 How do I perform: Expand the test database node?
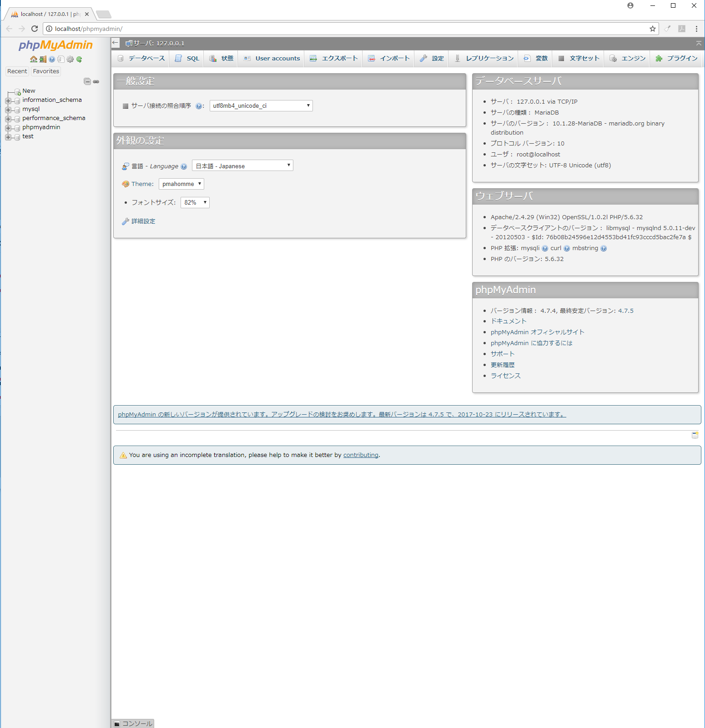point(8,137)
